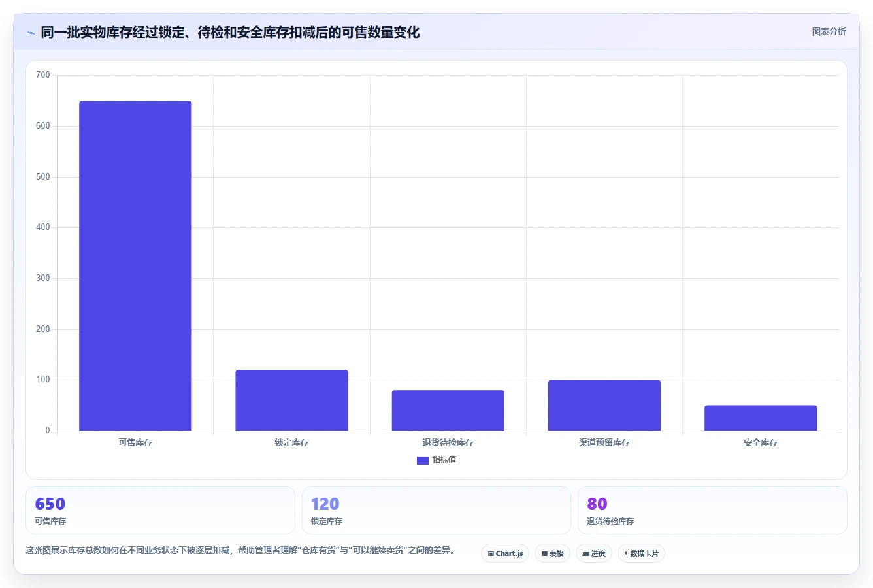Screen dimensions: 873x588
Task: Click the 表格 tag chip
Action: click(x=552, y=553)
